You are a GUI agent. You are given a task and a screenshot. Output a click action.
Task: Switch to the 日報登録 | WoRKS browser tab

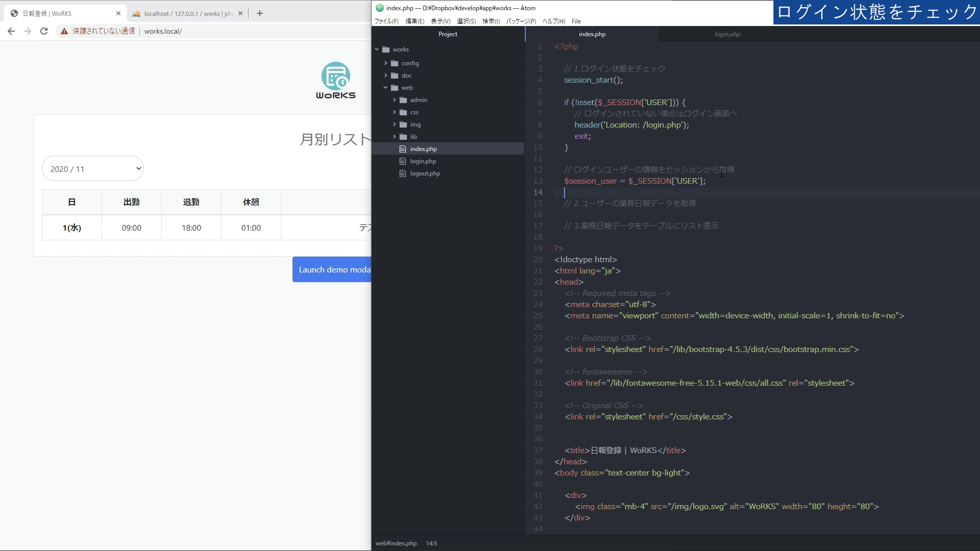[65, 13]
